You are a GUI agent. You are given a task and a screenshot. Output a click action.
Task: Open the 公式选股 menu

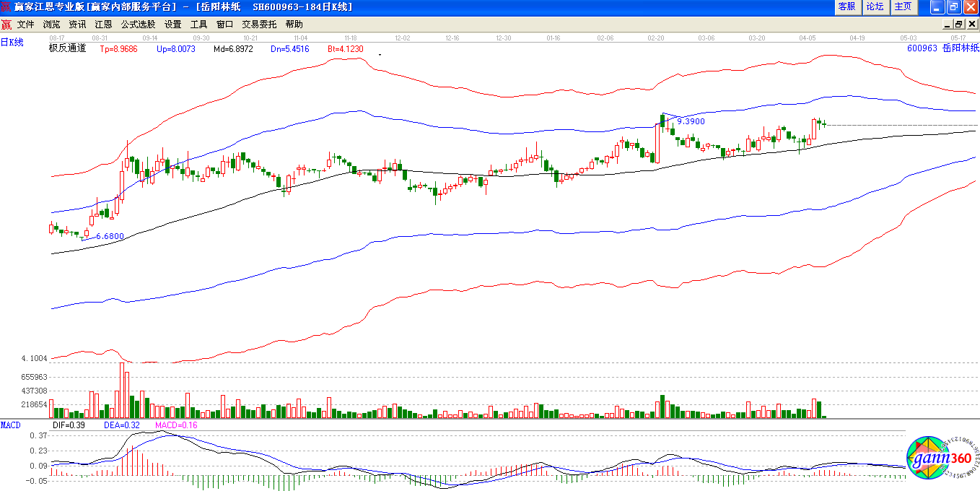(x=138, y=24)
